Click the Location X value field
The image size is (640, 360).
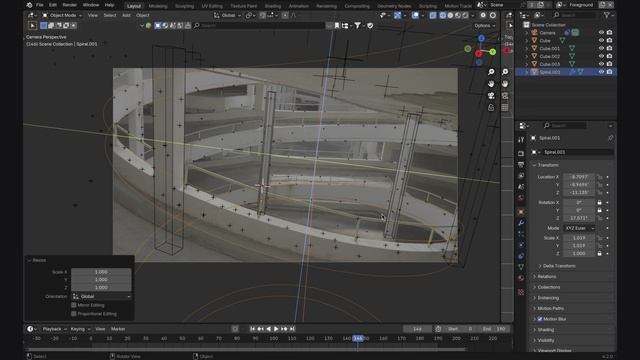pos(579,177)
